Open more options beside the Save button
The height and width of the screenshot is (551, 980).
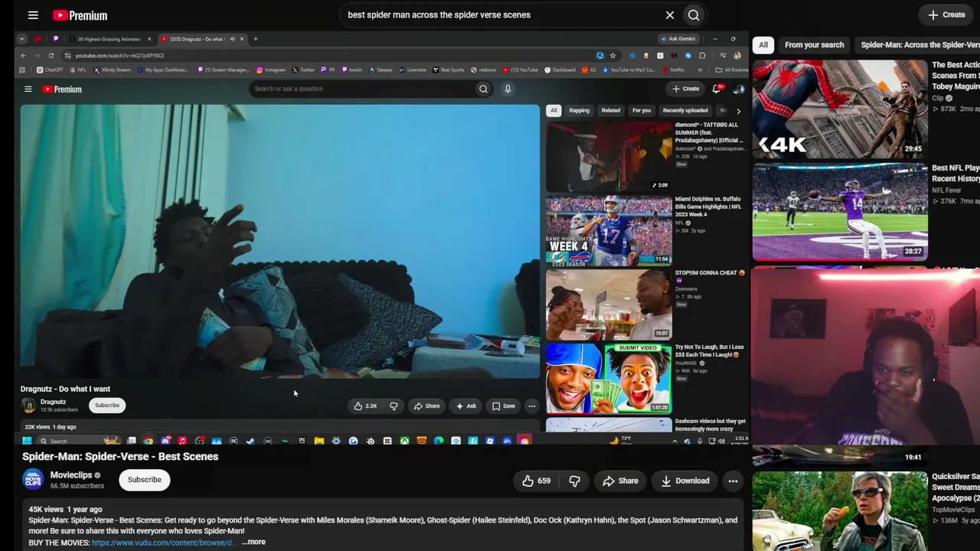pos(531,406)
